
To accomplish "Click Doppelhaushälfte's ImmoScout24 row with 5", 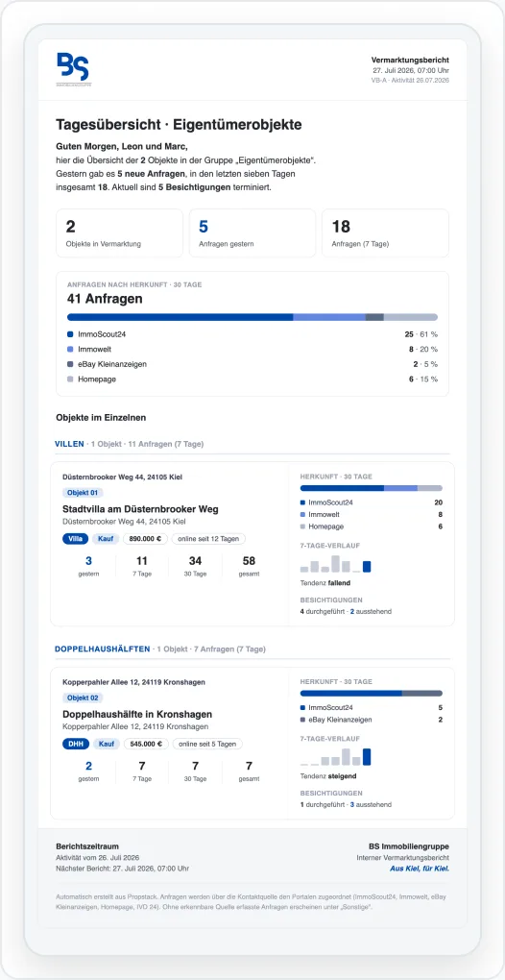I will (x=372, y=707).
